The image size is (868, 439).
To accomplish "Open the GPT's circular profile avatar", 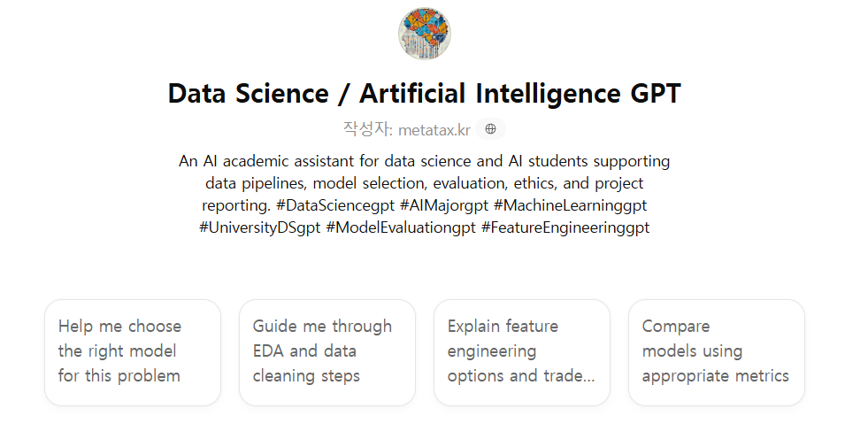I will pos(425,34).
